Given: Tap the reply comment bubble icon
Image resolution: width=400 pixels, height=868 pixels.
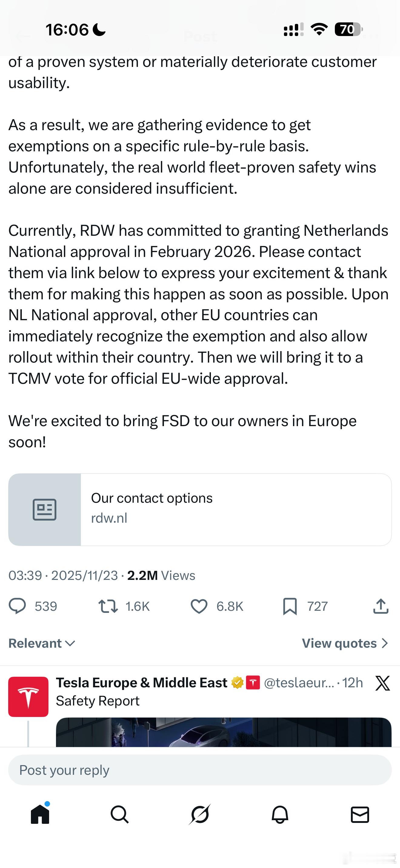Looking at the screenshot, I should (17, 606).
